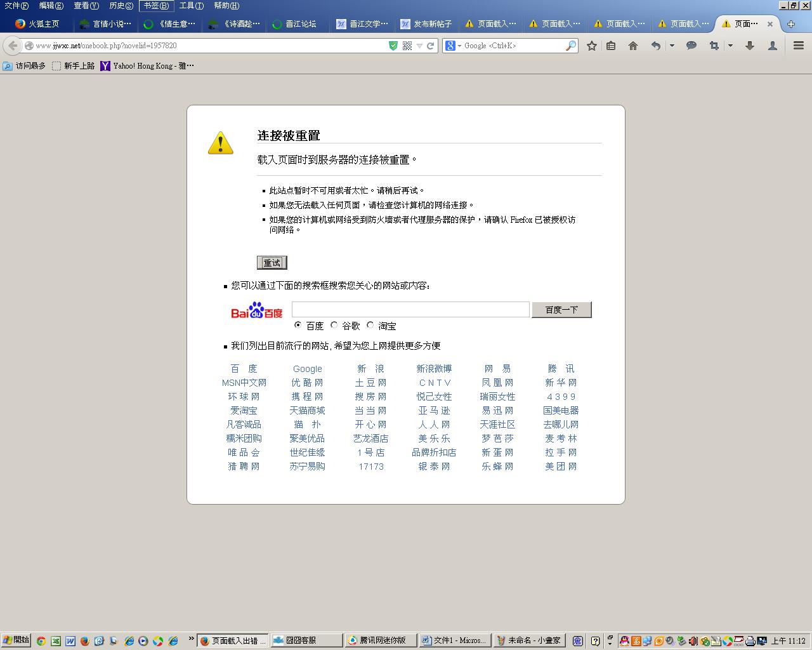This screenshot has width=812, height=650.
Task: Click the green shield security icon in address bar
Action: tap(393, 46)
